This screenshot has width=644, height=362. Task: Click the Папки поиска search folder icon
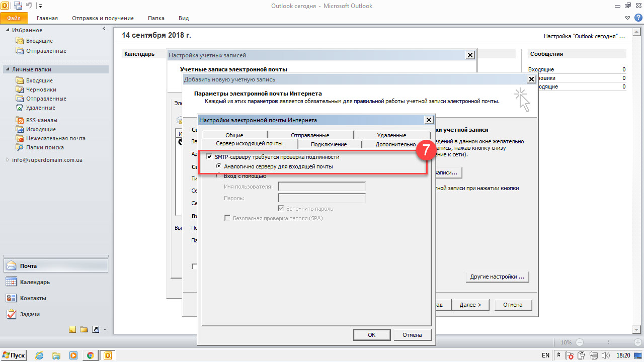point(20,147)
